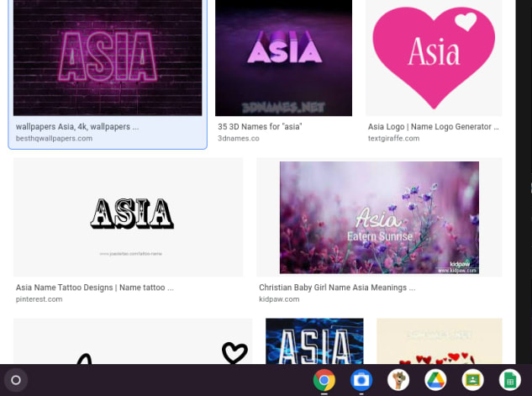Open Google Classroom from the shelf
The width and height of the screenshot is (532, 396).
[x=472, y=380]
